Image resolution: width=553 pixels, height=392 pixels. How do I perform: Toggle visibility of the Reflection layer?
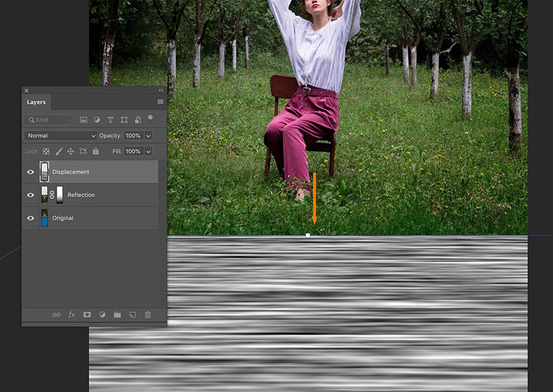[x=30, y=195]
